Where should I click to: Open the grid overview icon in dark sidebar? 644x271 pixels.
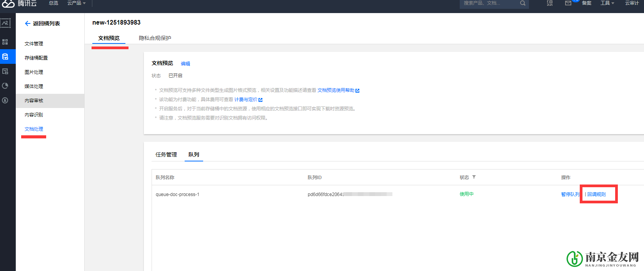click(5, 42)
